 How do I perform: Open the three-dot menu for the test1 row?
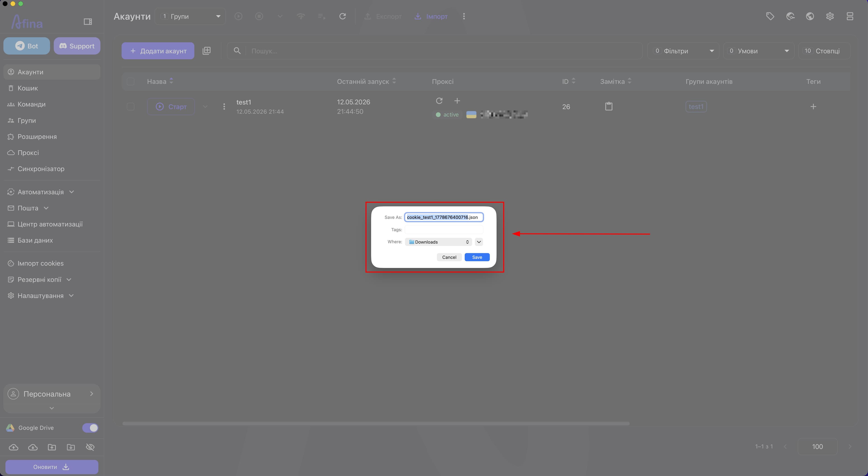(224, 107)
